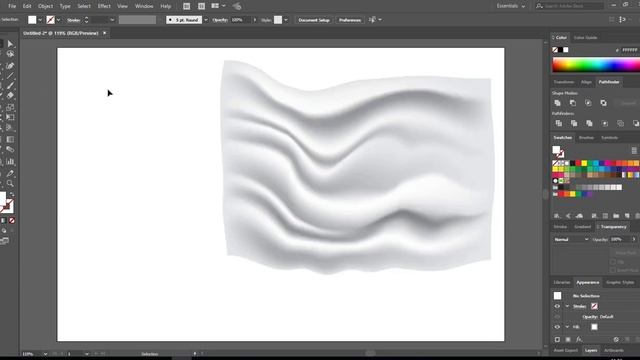Screen dimensions: 640x360
Task: Select the Line Segment tool
Action: pyautogui.click(x=10, y=76)
